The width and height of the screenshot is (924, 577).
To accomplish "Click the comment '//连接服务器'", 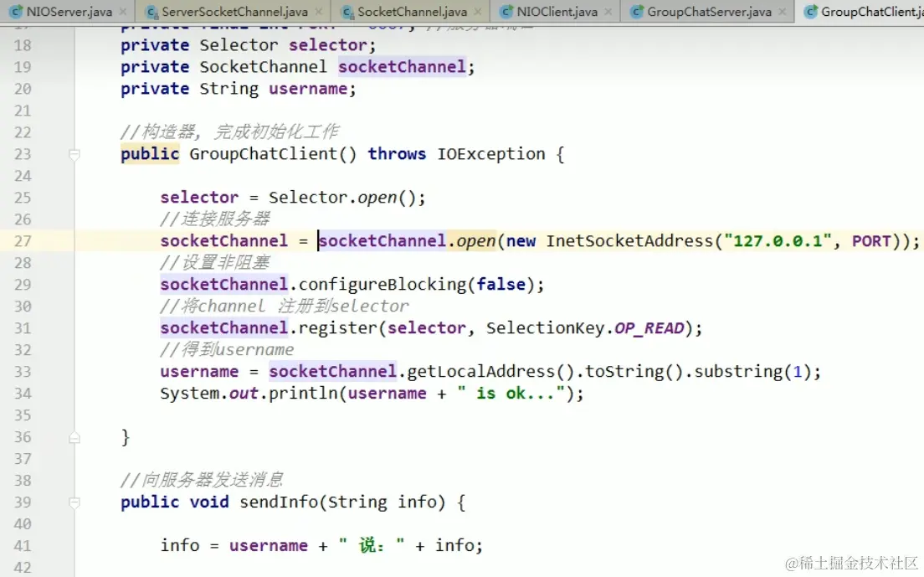I will (x=215, y=219).
